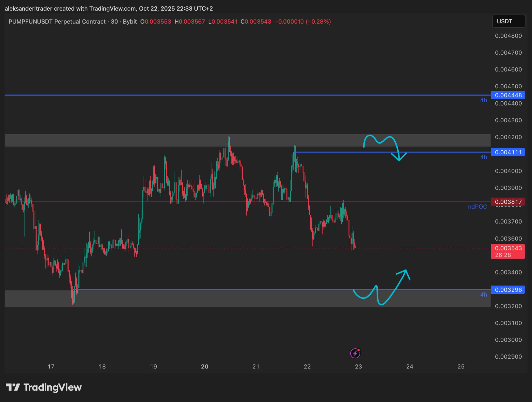
Task: Toggle the USDT currency button in the top right
Action: [508, 21]
